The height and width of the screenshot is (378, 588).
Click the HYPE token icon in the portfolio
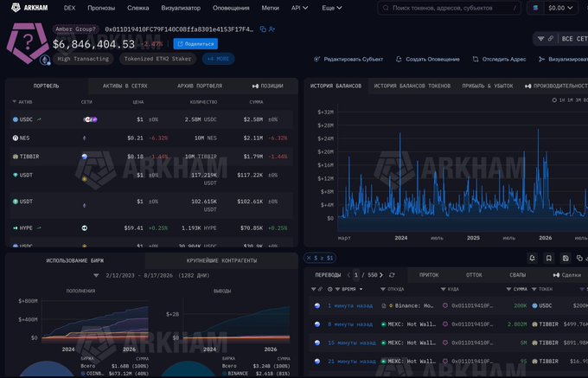(x=16, y=228)
